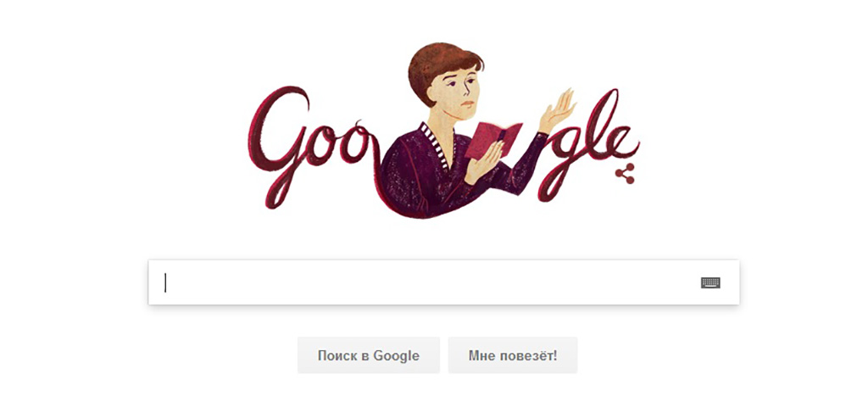Click the doodle share icon
868x413 pixels.
pos(625,173)
